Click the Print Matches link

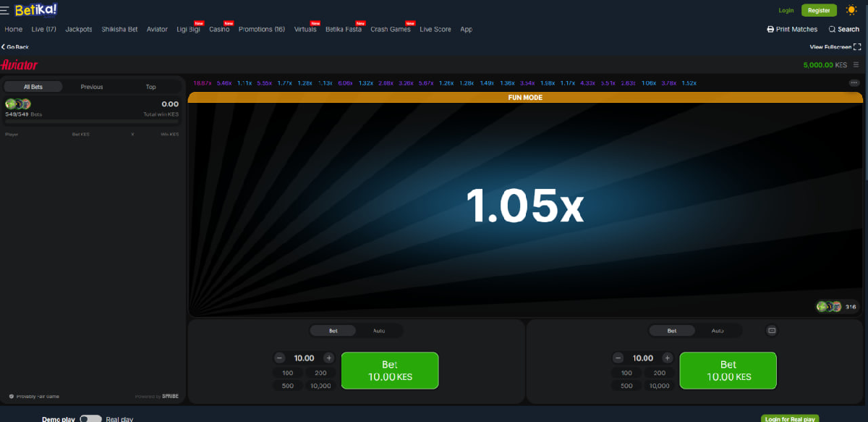792,30
